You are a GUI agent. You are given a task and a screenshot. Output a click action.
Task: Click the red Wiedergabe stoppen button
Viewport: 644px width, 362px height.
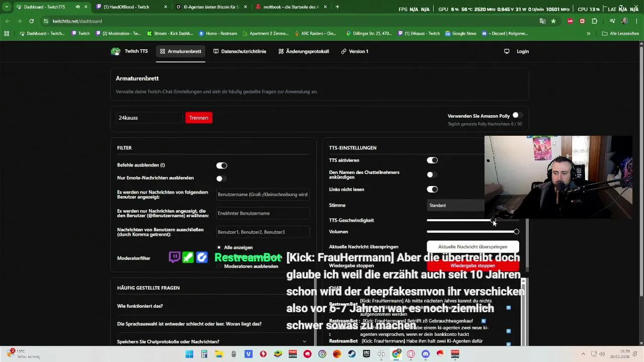pos(473,265)
